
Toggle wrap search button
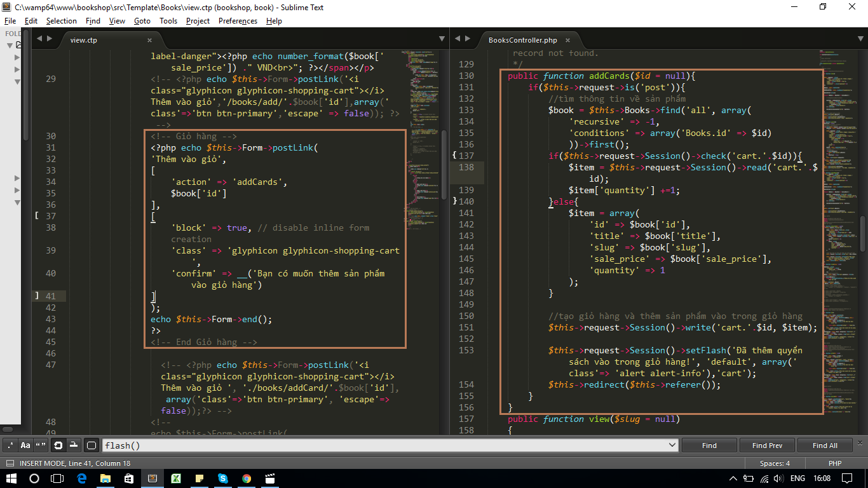[58, 445]
